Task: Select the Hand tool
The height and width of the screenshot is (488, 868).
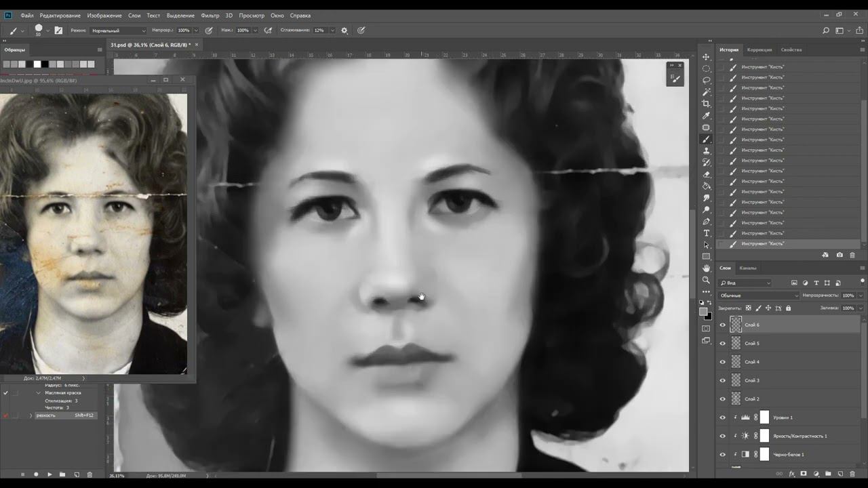Action: point(706,268)
